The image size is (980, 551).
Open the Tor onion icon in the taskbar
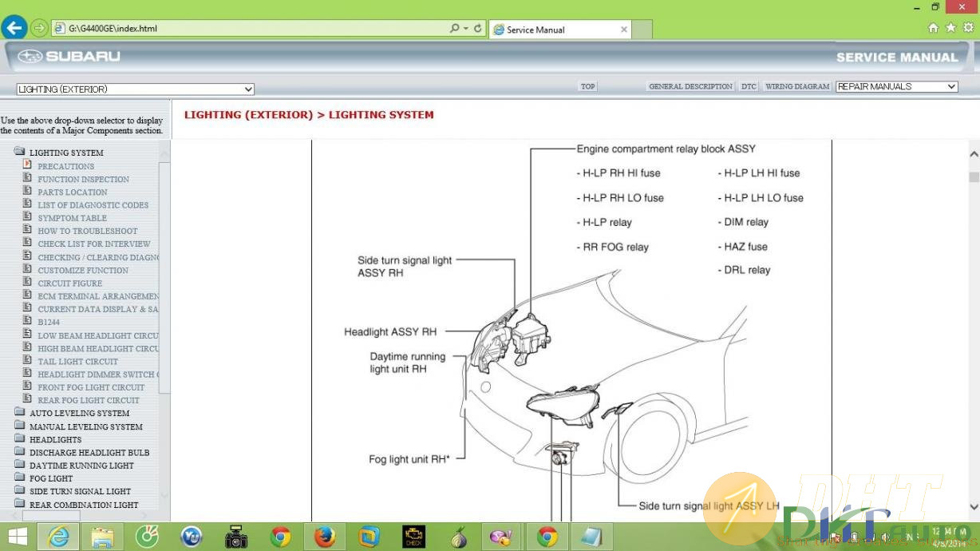tap(458, 537)
